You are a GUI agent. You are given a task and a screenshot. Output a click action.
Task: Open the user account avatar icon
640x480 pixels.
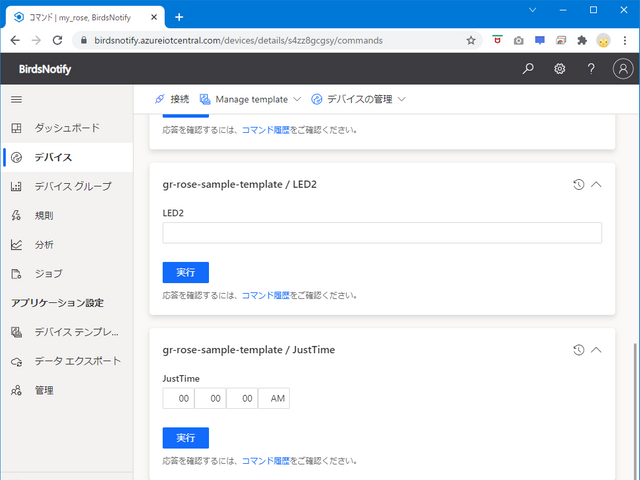click(623, 69)
